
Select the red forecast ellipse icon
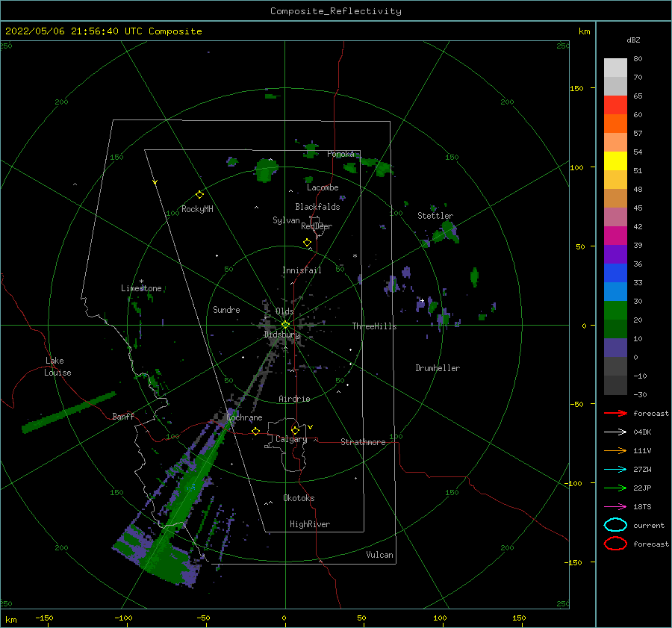point(615,544)
